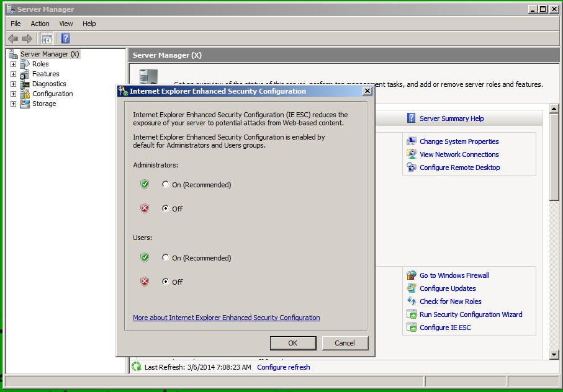
Task: Click the Configuration node icon
Action: (25, 94)
